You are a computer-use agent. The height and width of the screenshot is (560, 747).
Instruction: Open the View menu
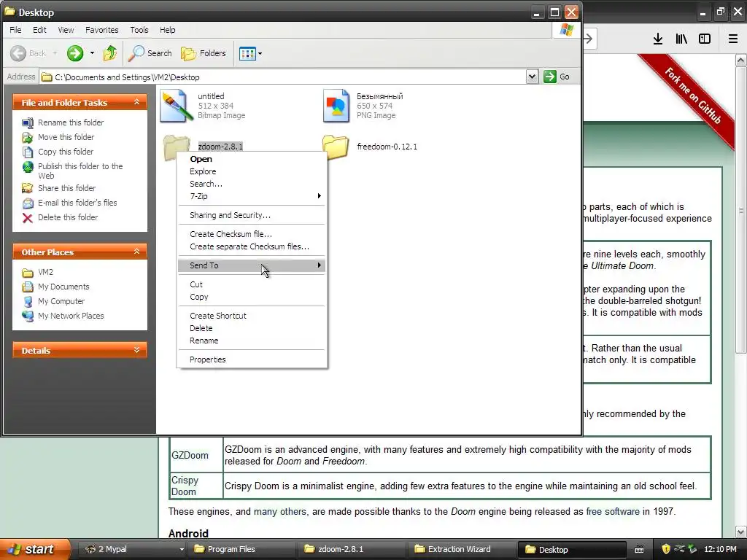[x=66, y=30]
